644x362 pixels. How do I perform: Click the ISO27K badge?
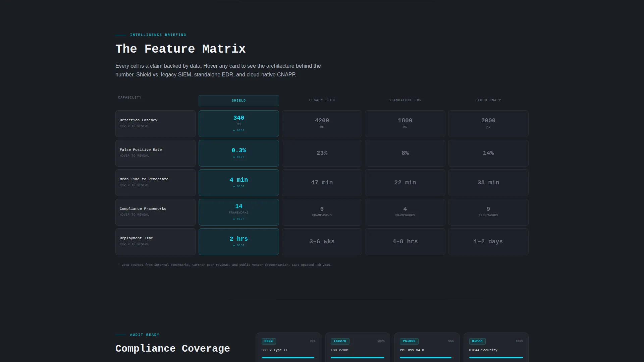coord(340,341)
